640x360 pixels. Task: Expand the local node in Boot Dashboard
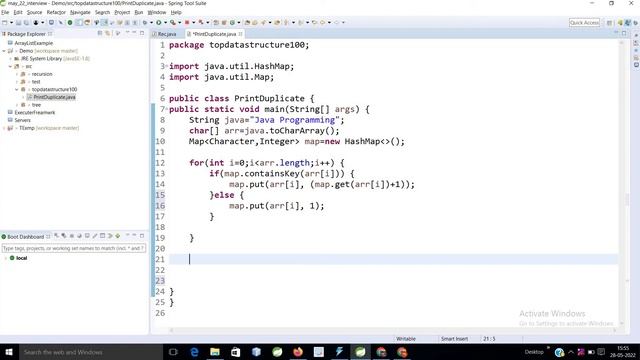pyautogui.click(x=5, y=258)
